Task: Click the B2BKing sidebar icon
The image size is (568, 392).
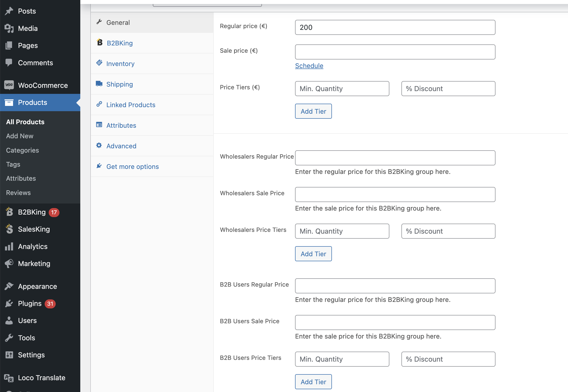Action: point(9,212)
